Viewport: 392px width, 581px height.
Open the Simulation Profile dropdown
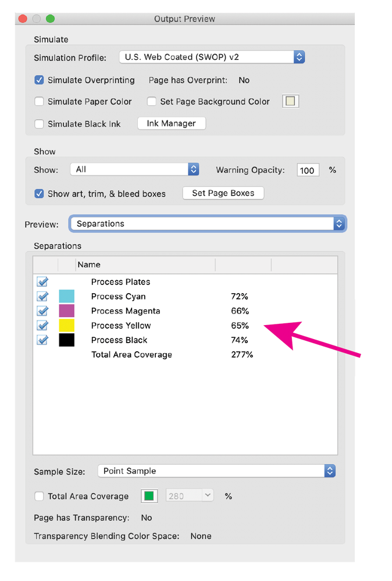(212, 57)
